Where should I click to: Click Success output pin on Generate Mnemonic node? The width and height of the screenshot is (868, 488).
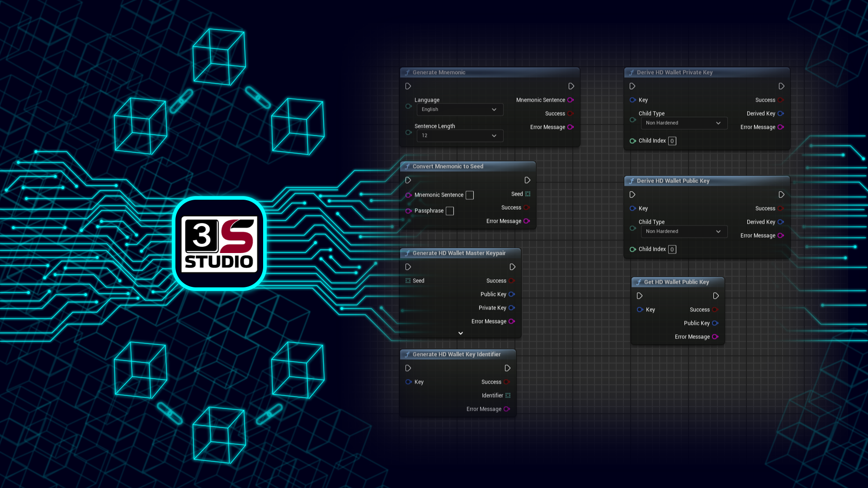571,113
